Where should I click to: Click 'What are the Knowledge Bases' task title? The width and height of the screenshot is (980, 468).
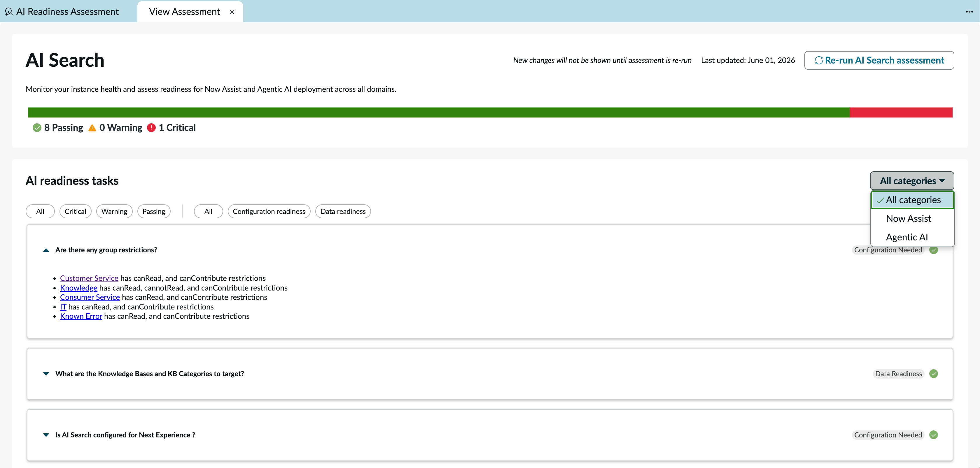pyautogui.click(x=150, y=374)
